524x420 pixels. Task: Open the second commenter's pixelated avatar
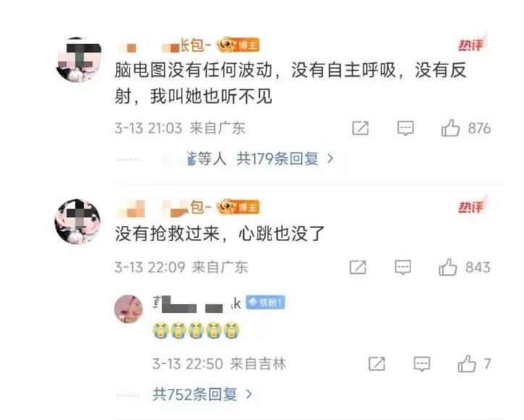click(77, 222)
